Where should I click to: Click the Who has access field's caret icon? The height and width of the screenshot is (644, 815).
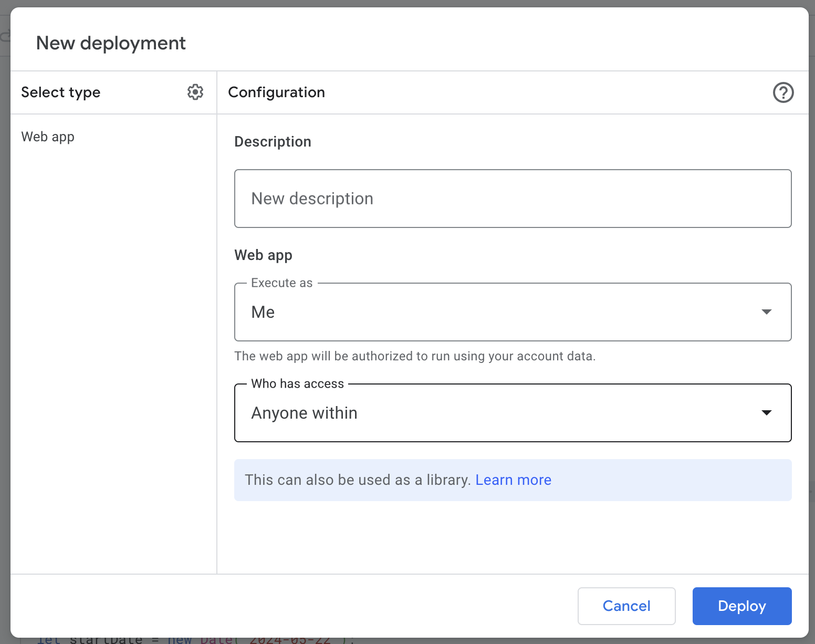click(767, 413)
